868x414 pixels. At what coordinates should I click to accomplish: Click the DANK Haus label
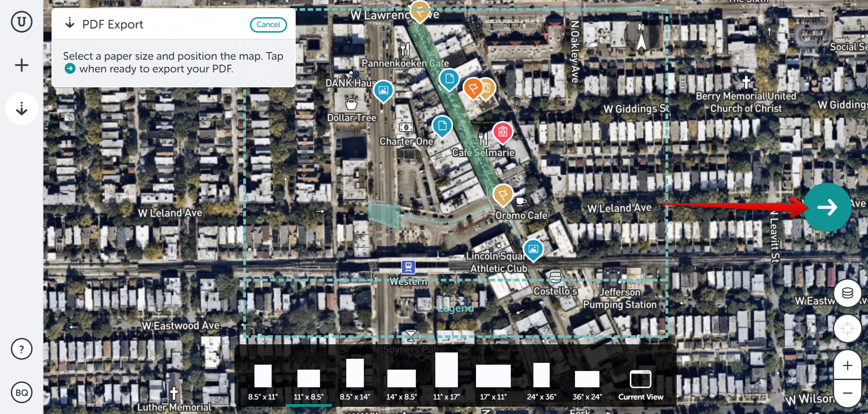pos(350,83)
